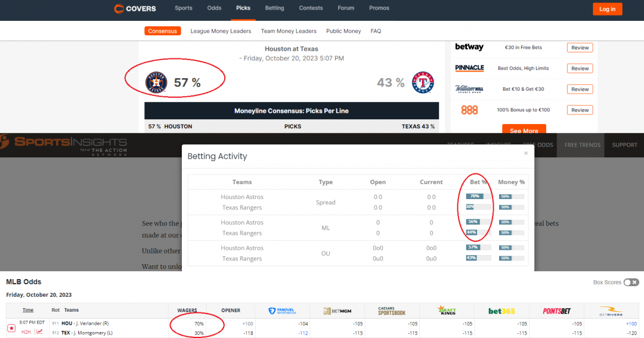Click BetRivers +100 odds for HOU
644x338 pixels.
[631, 324]
